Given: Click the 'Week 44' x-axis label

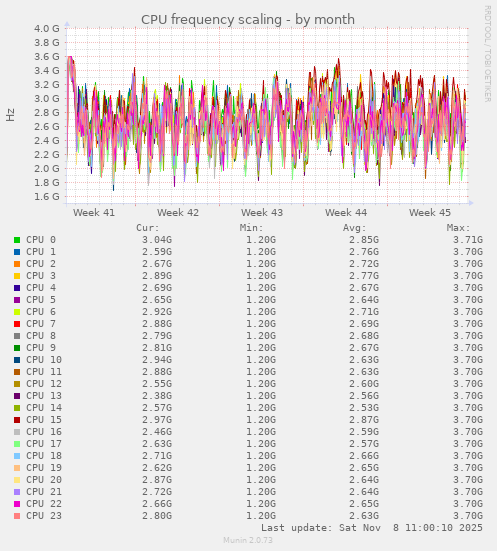Looking at the screenshot, I should pyautogui.click(x=346, y=213).
